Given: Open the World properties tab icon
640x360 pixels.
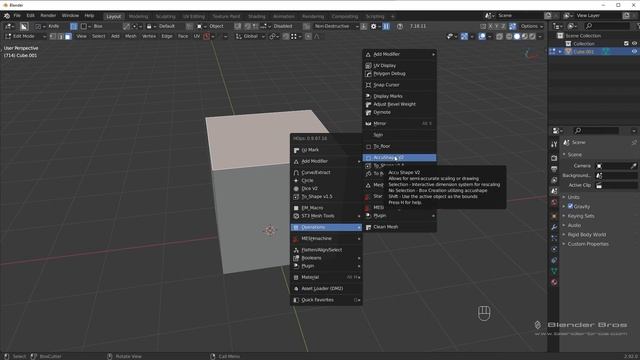Looking at the screenshot, I should click(554, 202).
